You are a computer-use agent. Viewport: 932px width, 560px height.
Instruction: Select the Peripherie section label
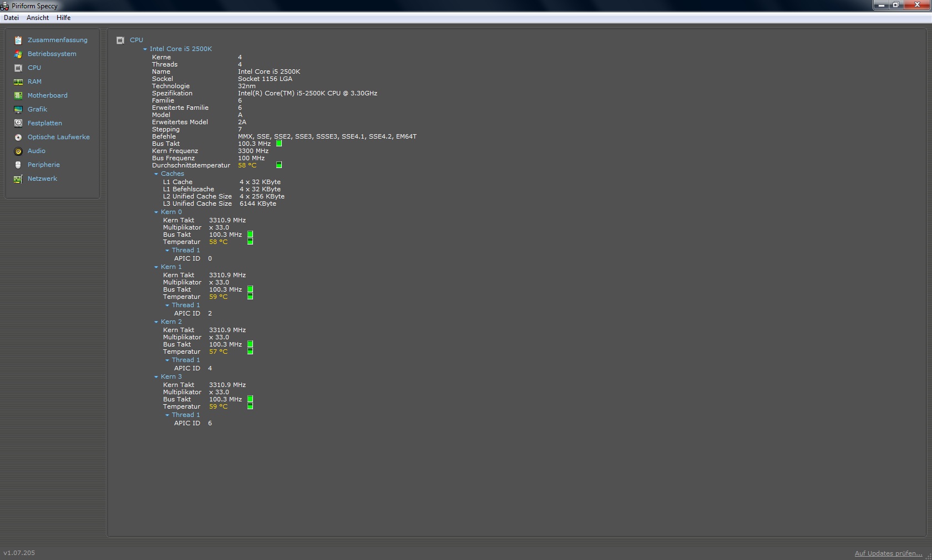(x=44, y=165)
